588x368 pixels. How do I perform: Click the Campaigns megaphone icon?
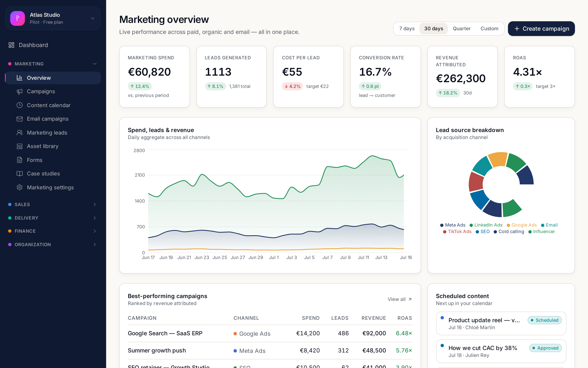[x=19, y=92]
